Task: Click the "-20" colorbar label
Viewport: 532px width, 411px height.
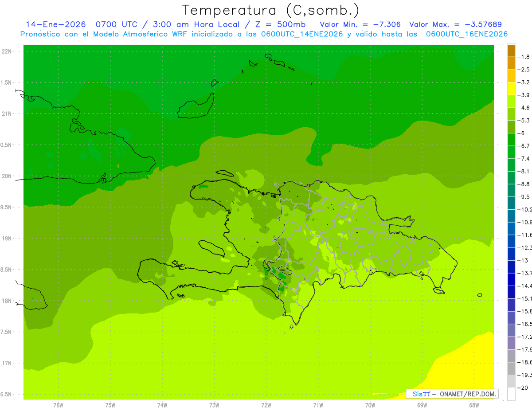Action: tap(522, 388)
